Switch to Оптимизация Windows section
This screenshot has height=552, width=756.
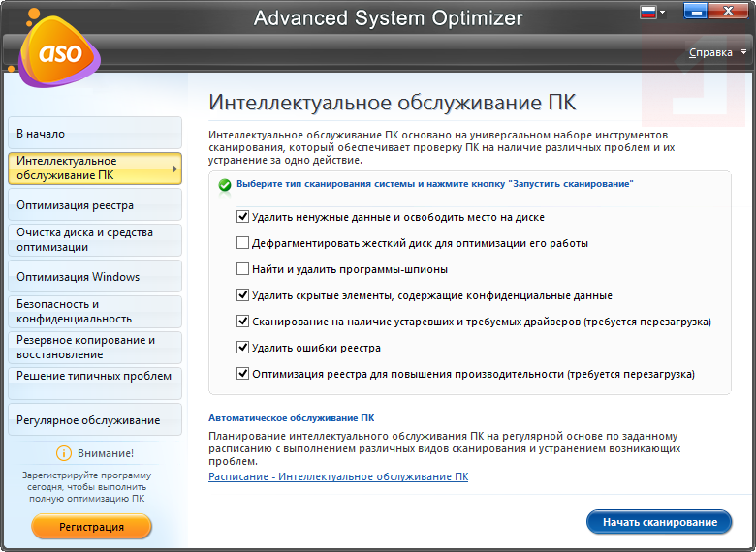click(95, 276)
